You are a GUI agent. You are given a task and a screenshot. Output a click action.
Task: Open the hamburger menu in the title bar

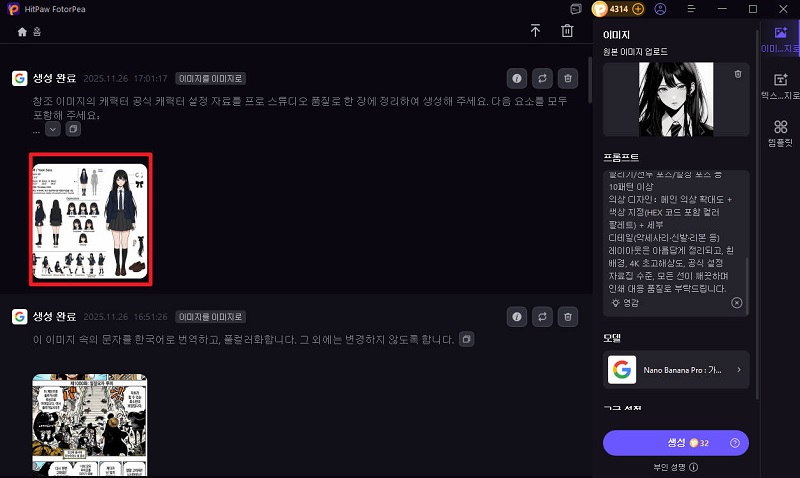[691, 9]
